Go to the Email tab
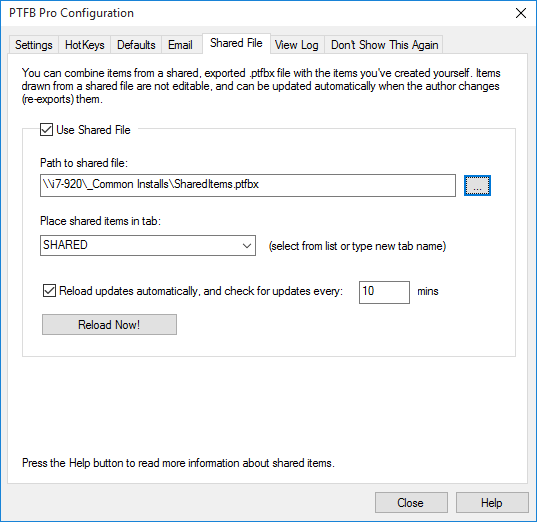This screenshot has width=537, height=522. click(180, 45)
